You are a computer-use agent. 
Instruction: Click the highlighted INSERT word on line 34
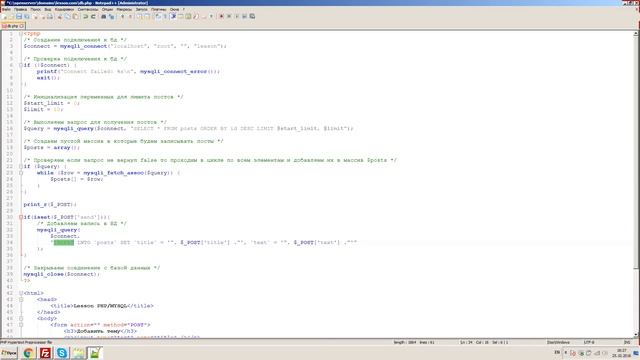(64, 242)
